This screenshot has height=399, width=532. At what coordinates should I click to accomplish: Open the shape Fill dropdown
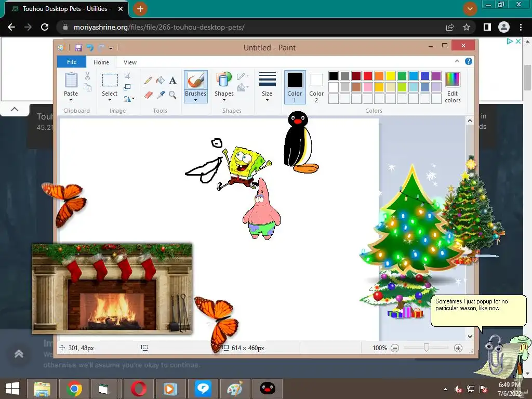click(x=243, y=87)
